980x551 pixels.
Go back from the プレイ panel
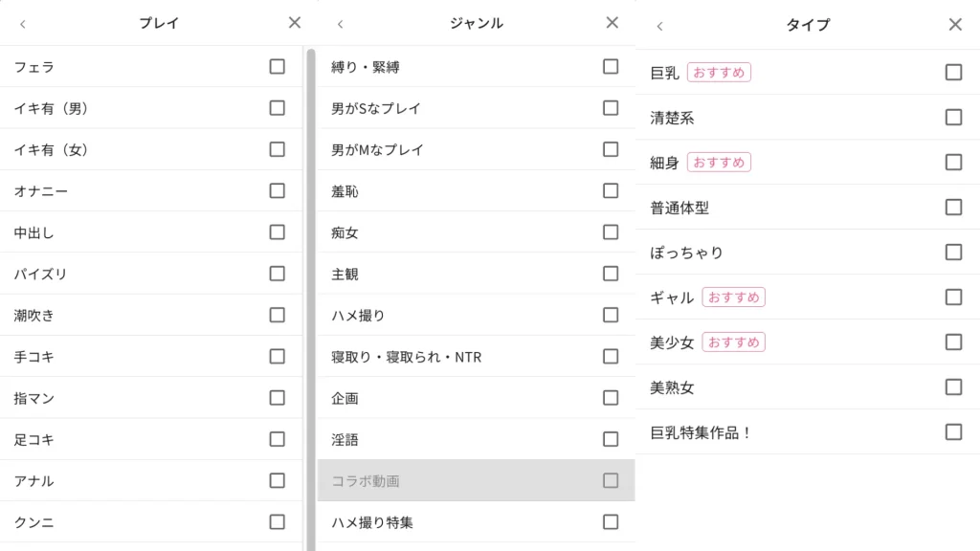tap(23, 23)
